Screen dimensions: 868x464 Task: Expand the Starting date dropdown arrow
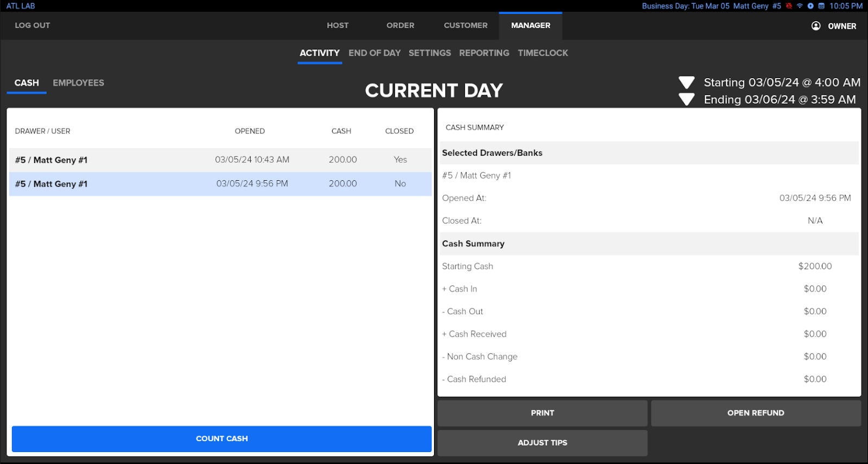(686, 82)
